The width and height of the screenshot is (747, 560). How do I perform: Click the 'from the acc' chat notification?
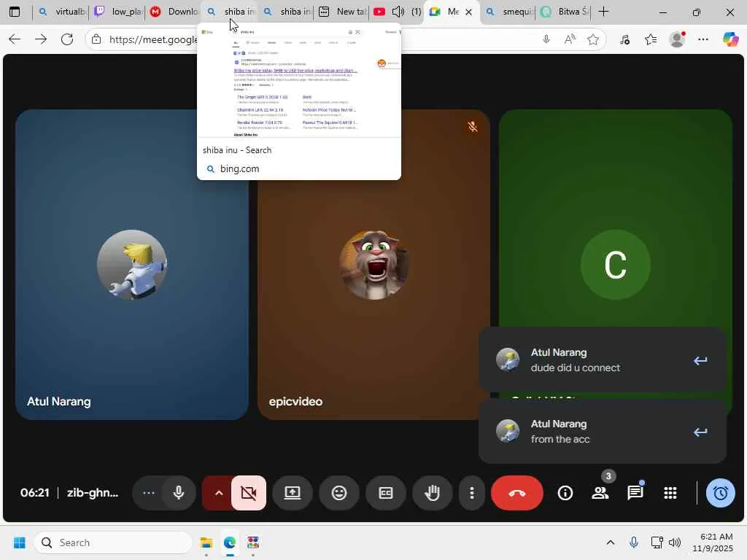click(x=602, y=432)
